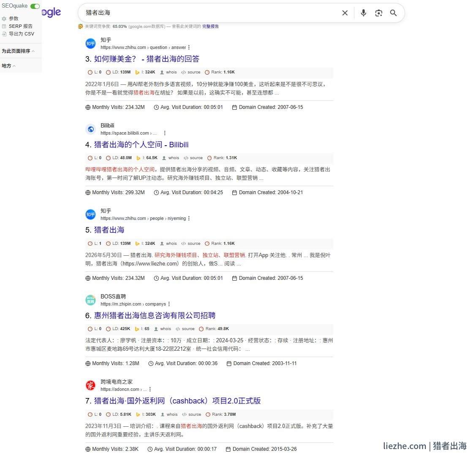The image size is (476, 455).
Task: Click Domain Created: 2003-11-11 text
Action: (x=262, y=363)
